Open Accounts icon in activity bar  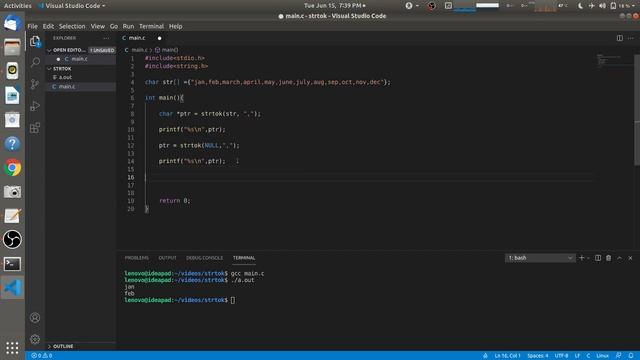pyautogui.click(x=35, y=318)
